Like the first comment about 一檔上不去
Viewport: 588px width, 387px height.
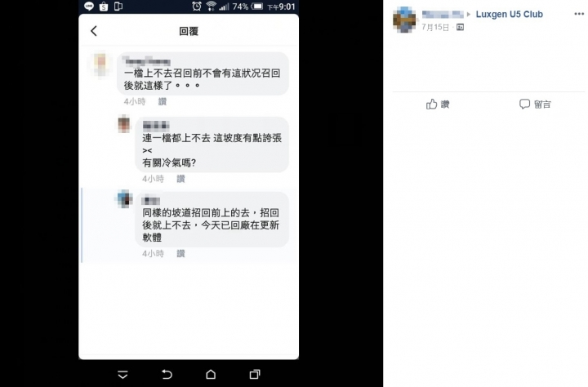click(163, 101)
